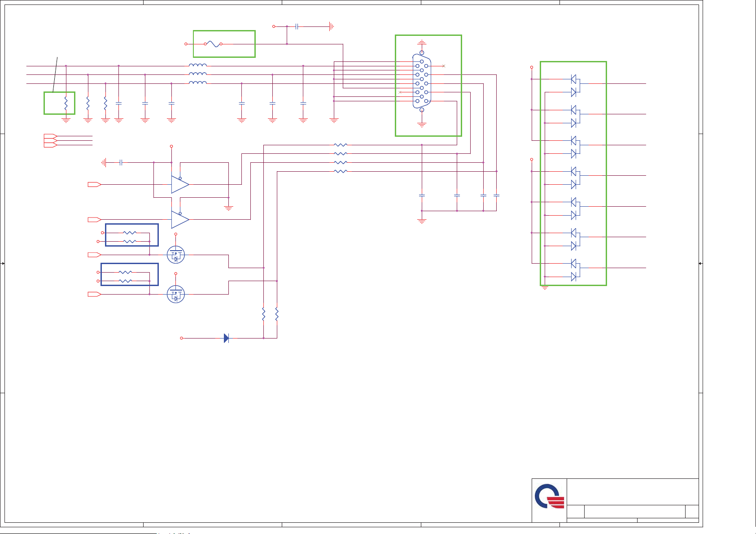Viewport: 756px width, 534px height.
Task: Select the 15-pin VGA D-sub connector symbol
Action: click(421, 81)
